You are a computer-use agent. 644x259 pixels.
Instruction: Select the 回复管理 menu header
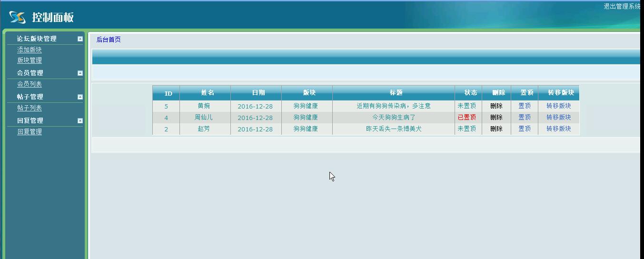[x=30, y=120]
